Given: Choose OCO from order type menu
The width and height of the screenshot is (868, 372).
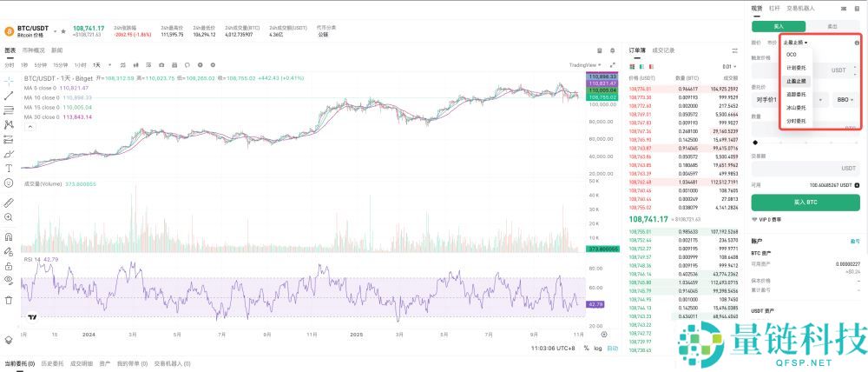Looking at the screenshot, I should pyautogui.click(x=791, y=54).
